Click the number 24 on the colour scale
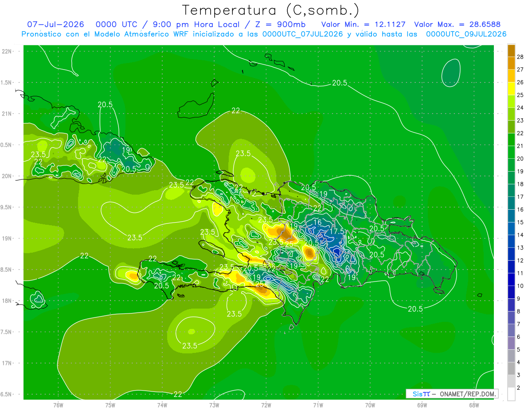This screenshot has width=532, height=411. tap(520, 108)
